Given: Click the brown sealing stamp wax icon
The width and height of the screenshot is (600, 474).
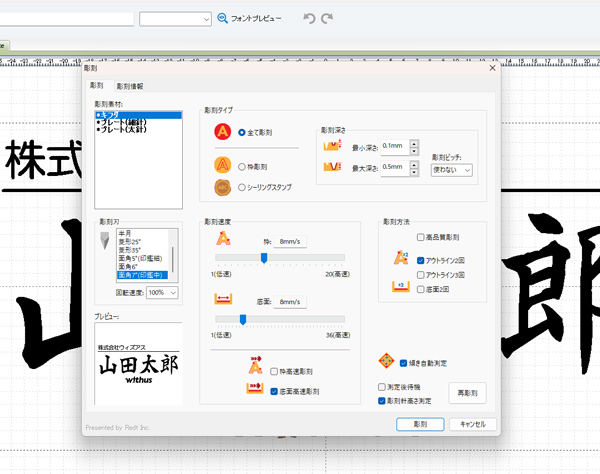Looking at the screenshot, I should click(223, 187).
